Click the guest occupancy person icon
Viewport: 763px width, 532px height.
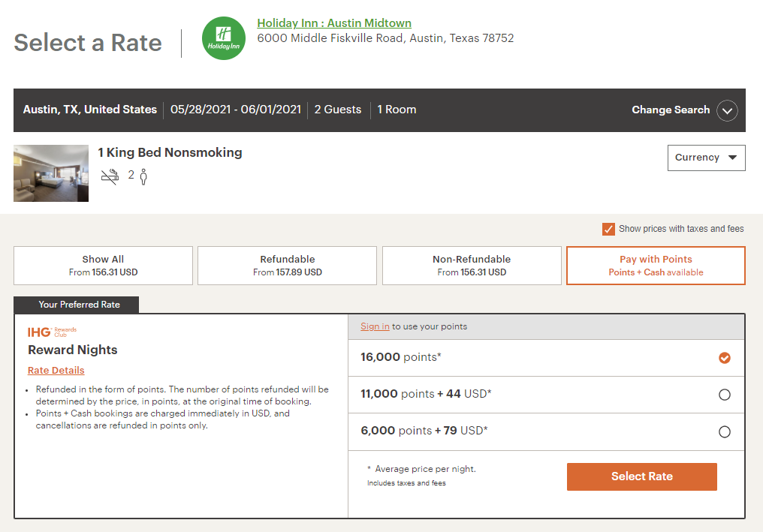(x=143, y=177)
